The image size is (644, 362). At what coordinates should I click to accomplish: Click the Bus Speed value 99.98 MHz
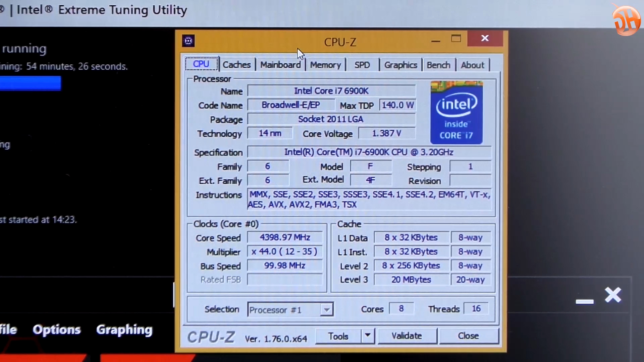coord(285,265)
